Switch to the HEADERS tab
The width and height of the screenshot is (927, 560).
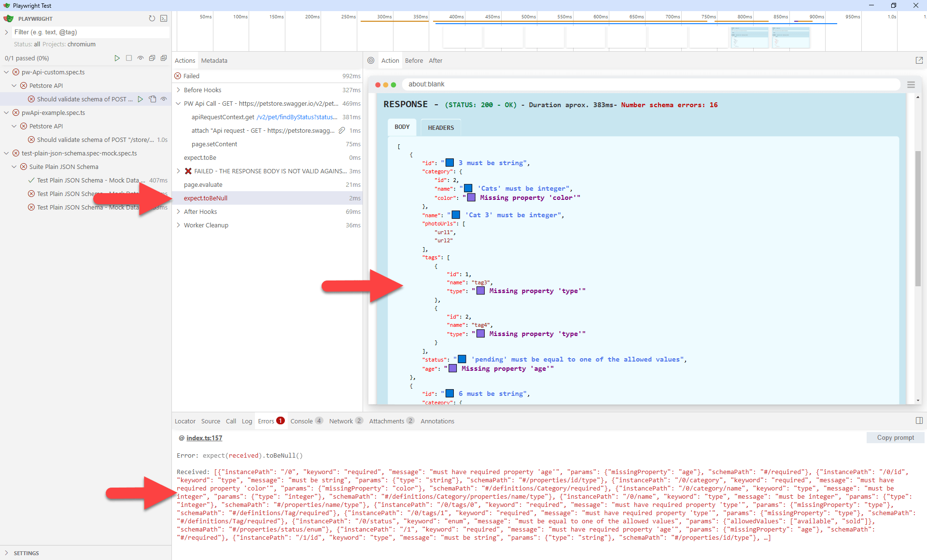click(x=440, y=127)
